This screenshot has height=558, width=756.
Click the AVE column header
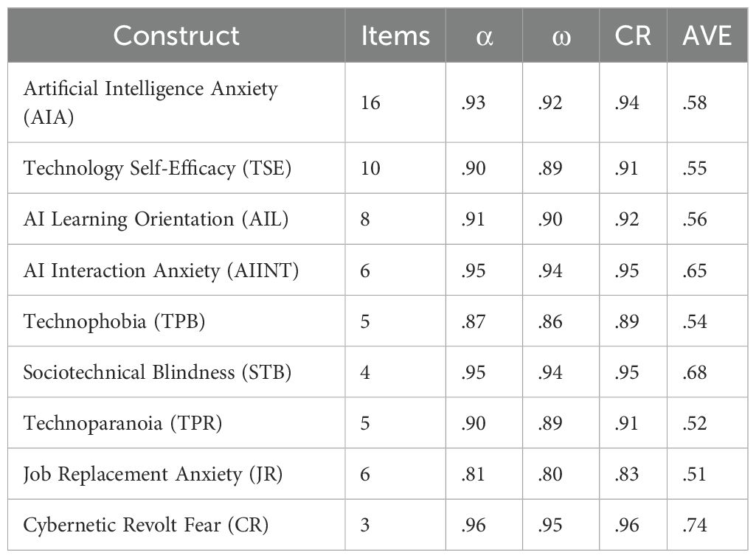tap(707, 35)
